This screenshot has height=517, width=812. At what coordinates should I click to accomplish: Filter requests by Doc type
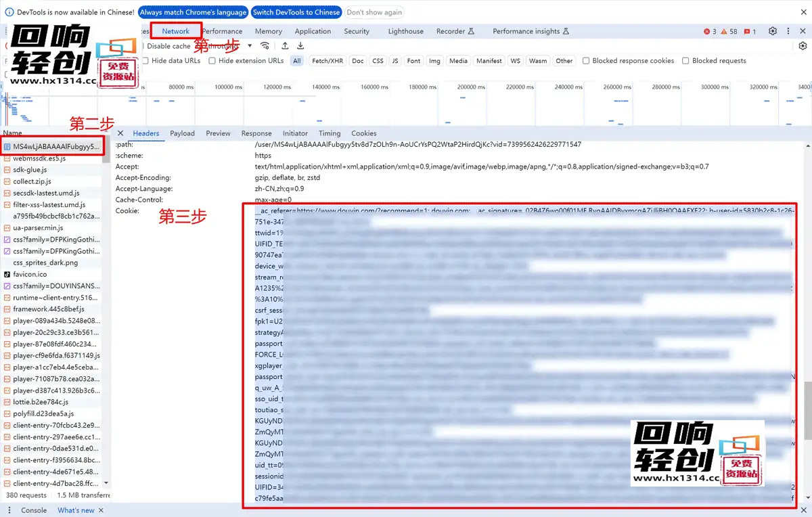point(358,61)
